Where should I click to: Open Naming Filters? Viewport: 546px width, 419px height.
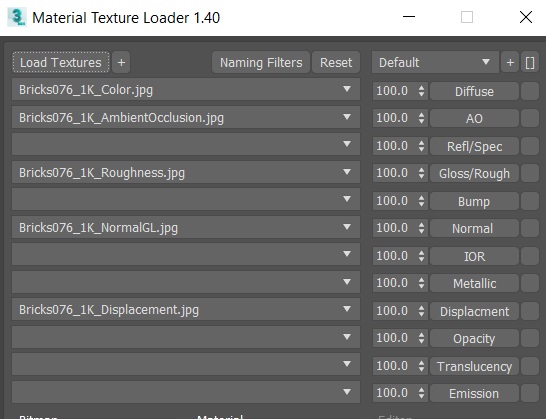click(261, 62)
